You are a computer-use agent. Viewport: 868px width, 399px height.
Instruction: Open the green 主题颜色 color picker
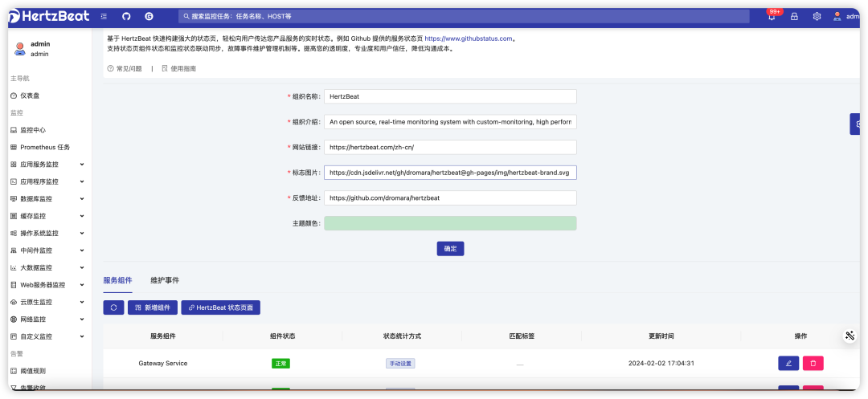coord(450,223)
